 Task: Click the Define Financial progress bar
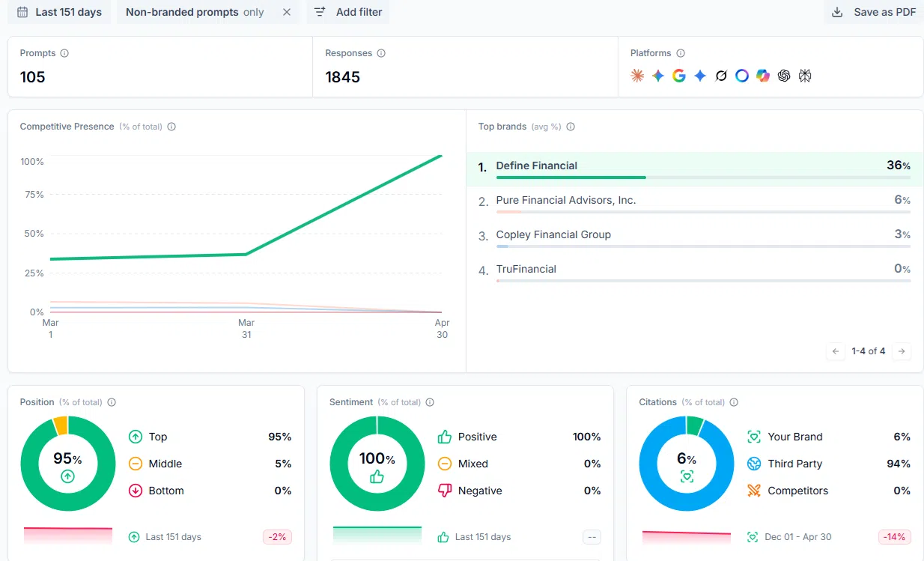pos(703,178)
